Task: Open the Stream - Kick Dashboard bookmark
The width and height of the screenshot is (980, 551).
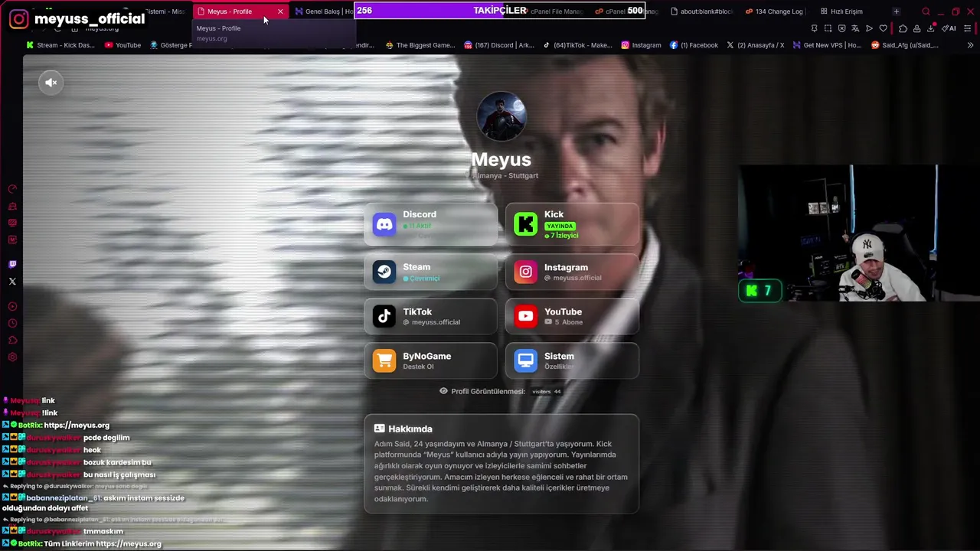Action: tap(60, 45)
